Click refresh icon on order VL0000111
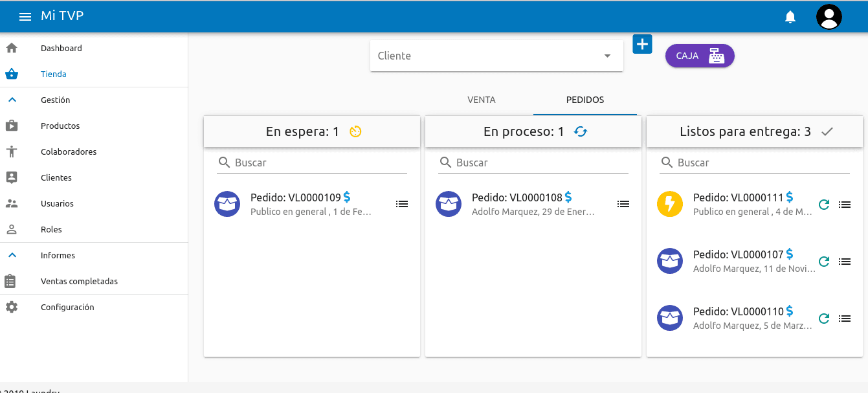 [x=824, y=205]
